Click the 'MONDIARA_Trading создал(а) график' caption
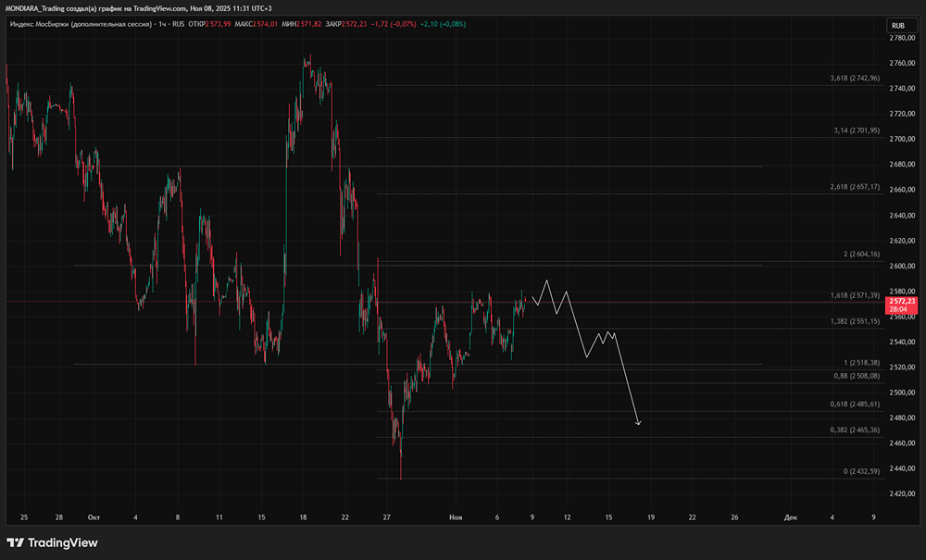926x560 pixels. point(64,8)
